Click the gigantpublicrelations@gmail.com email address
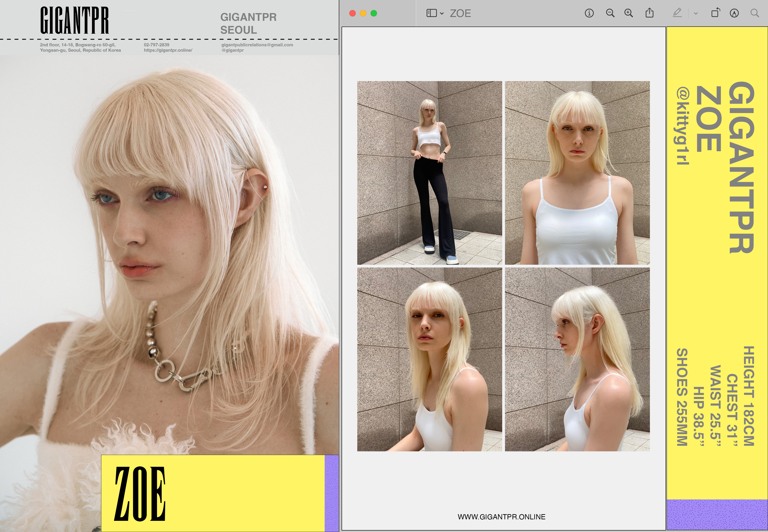The height and width of the screenshot is (532, 768). 257,45
